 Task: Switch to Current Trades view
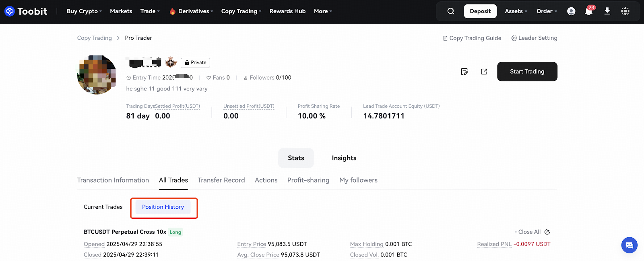pyautogui.click(x=103, y=207)
